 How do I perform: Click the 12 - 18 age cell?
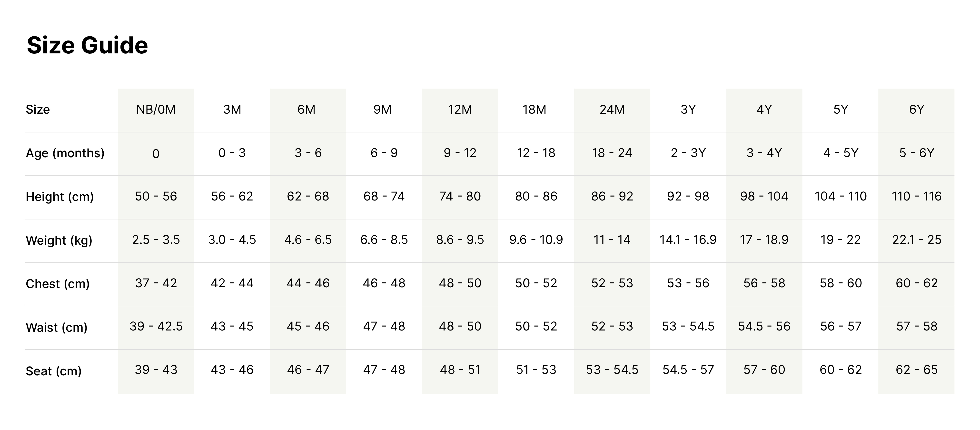536,153
